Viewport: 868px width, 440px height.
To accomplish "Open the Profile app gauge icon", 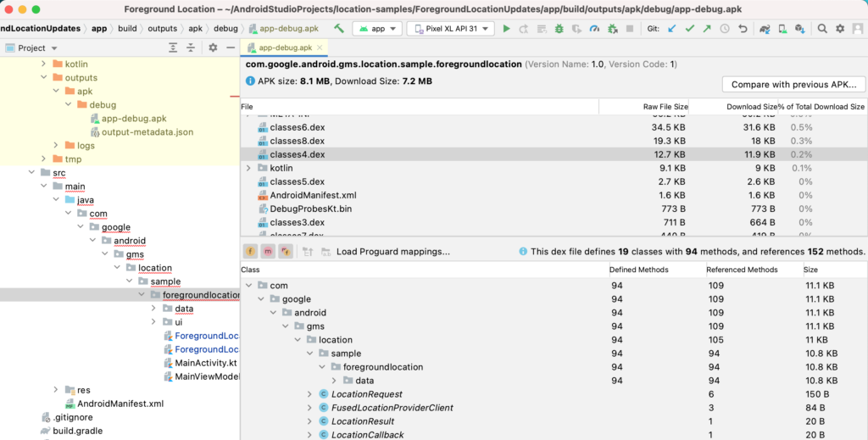I will point(594,28).
